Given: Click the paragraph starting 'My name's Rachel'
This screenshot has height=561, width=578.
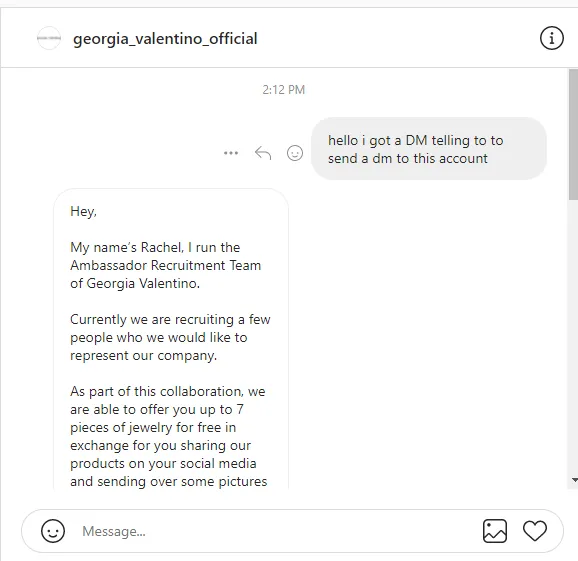Looking at the screenshot, I should click(166, 265).
